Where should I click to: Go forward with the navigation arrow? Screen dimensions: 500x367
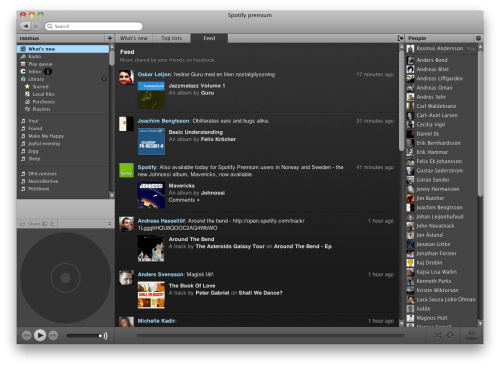[36, 26]
